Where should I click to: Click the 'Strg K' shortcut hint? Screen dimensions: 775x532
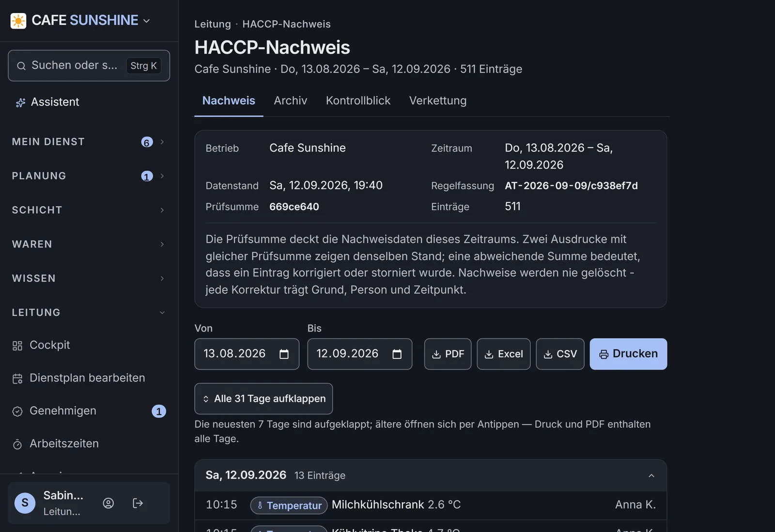[143, 66]
